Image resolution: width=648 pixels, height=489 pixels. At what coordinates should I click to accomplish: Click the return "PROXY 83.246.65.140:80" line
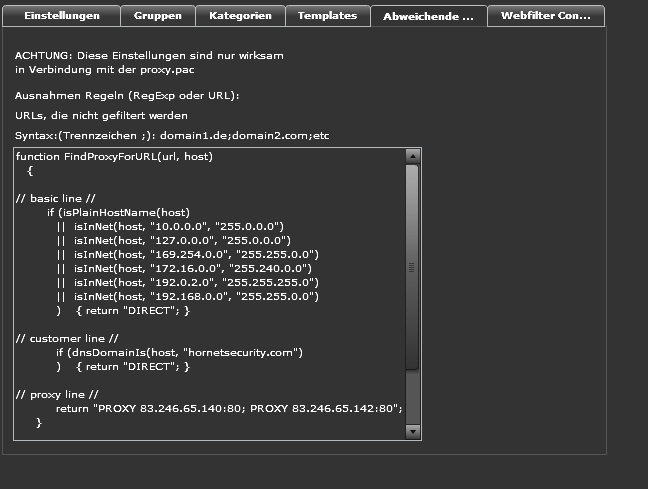point(229,409)
